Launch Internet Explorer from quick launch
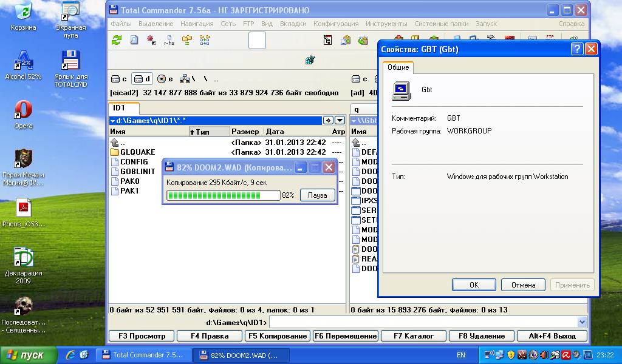 pos(70,355)
